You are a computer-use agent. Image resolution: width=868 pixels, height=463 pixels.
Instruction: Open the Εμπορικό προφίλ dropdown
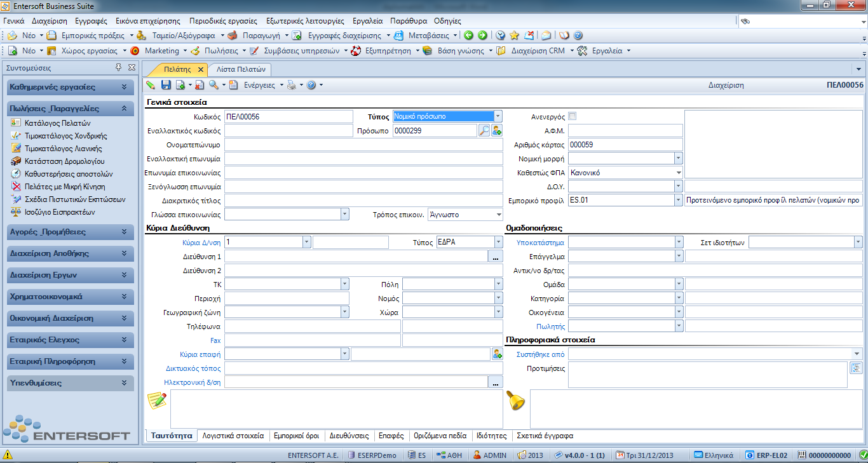[678, 200]
